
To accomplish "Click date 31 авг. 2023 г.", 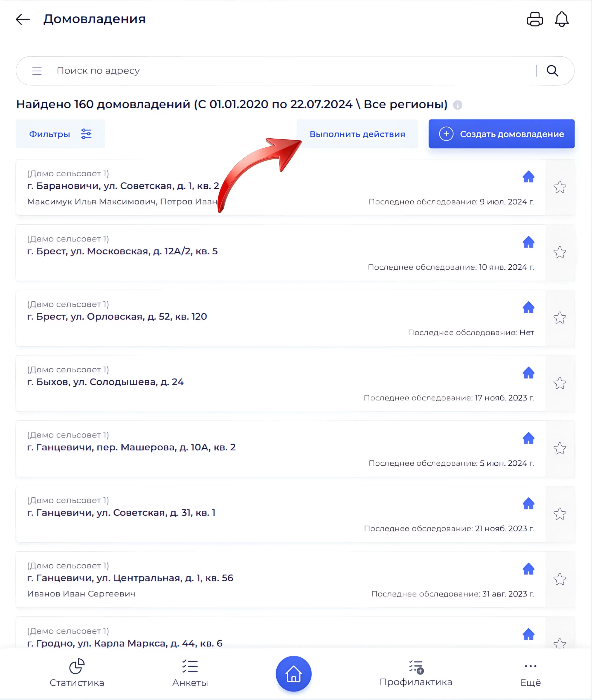I will [x=508, y=594].
